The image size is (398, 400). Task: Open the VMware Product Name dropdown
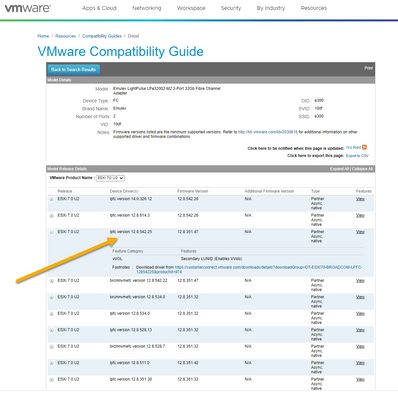[110, 178]
